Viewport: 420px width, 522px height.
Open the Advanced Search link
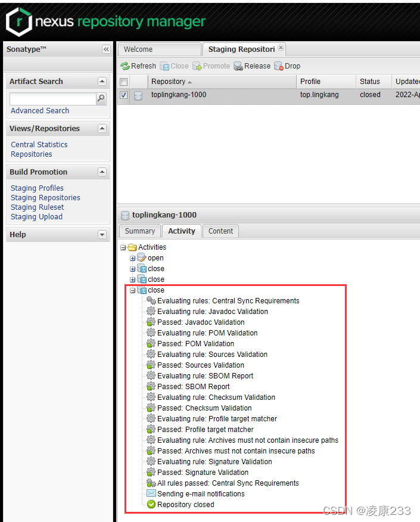40,110
